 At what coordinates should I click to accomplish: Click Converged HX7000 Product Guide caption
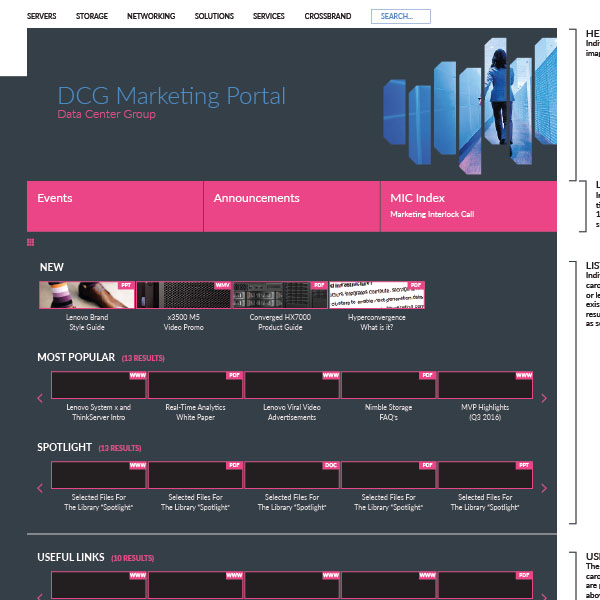(x=280, y=322)
